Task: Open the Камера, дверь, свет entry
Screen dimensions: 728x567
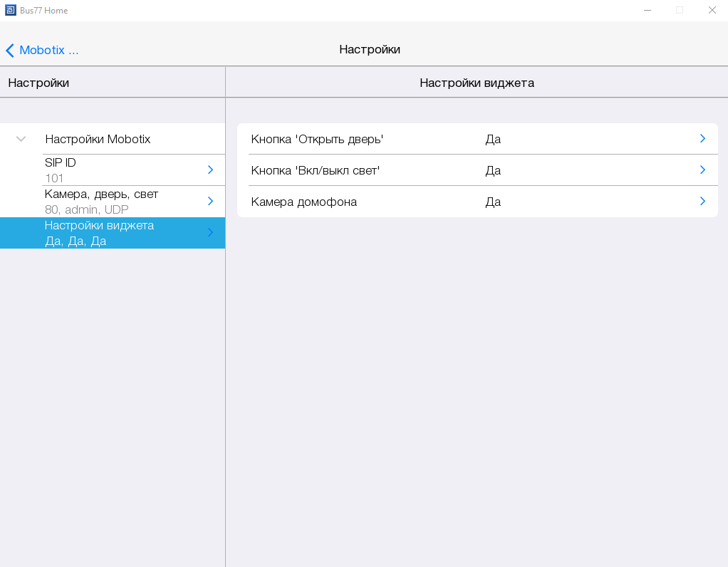Action: pyautogui.click(x=114, y=202)
